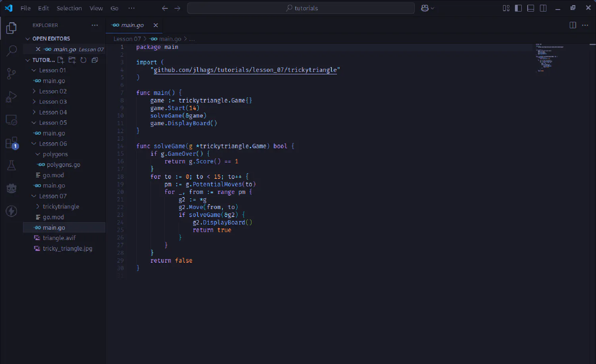Open the Source Control view
596x364 pixels.
point(12,74)
